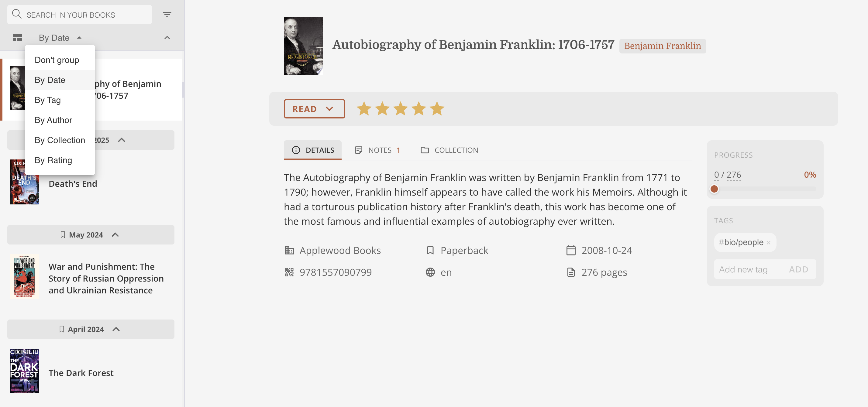Set the rating to five stars

(x=437, y=108)
